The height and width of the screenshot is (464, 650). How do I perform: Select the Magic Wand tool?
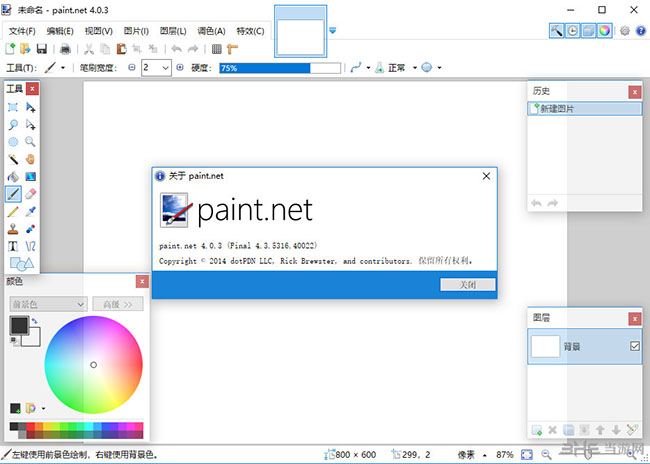pos(13,159)
